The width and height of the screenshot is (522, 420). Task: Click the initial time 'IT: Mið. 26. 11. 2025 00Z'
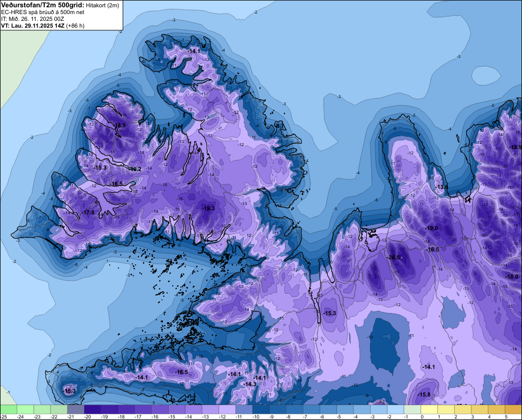coord(32,19)
